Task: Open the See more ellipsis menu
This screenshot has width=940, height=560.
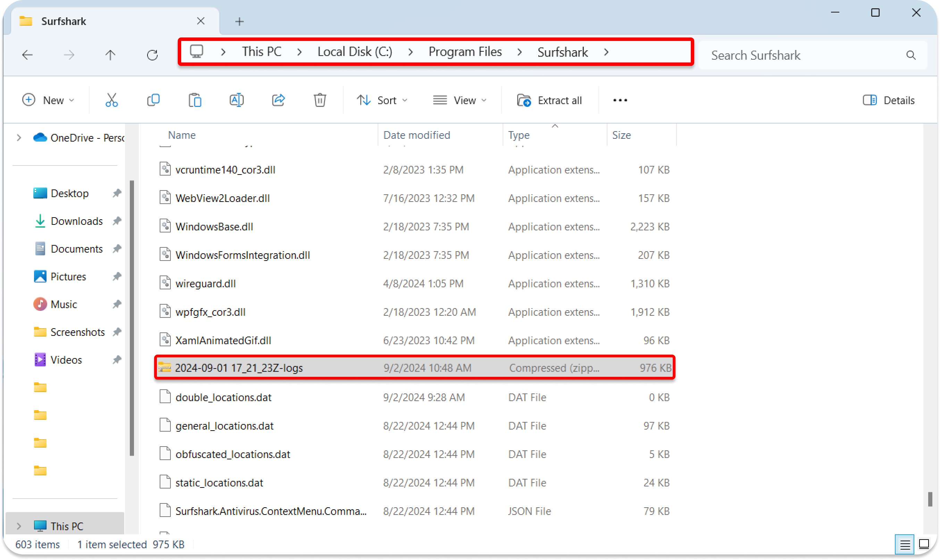Action: click(x=620, y=100)
